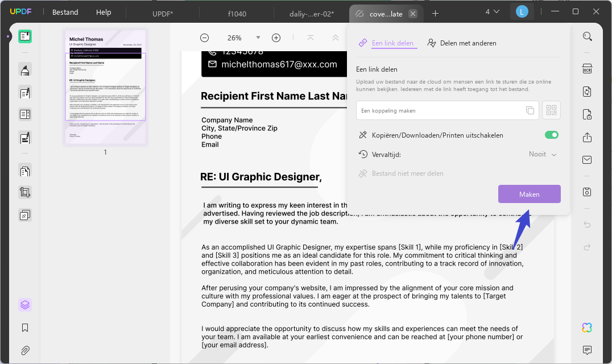Select the Comment highlighter tool
The image size is (612, 364).
(x=25, y=70)
